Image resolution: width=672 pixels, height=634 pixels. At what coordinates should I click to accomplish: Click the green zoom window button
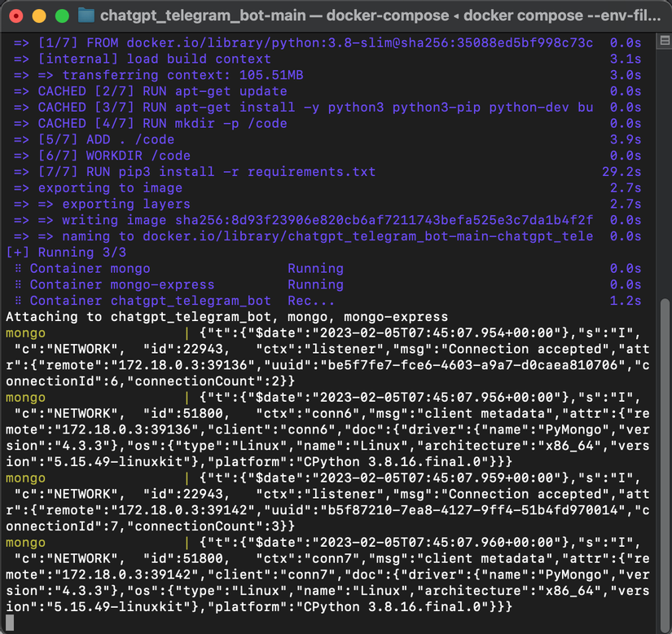pyautogui.click(x=62, y=16)
